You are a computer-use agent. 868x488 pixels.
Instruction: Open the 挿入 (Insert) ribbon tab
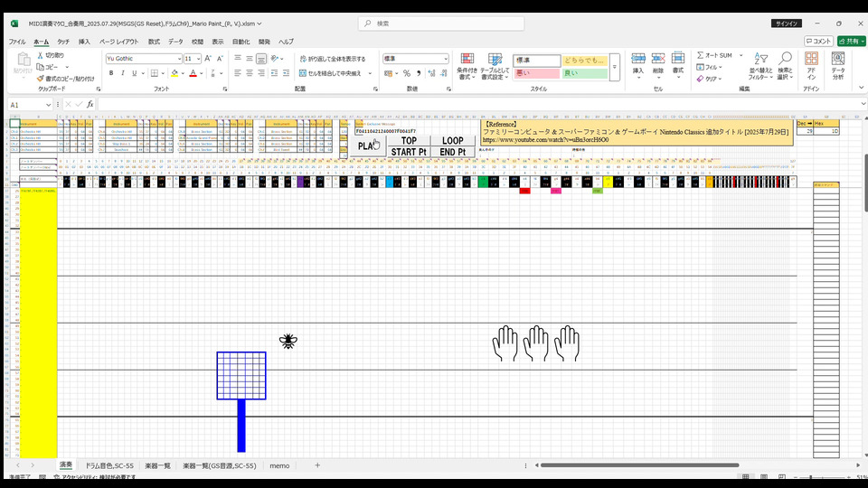84,42
